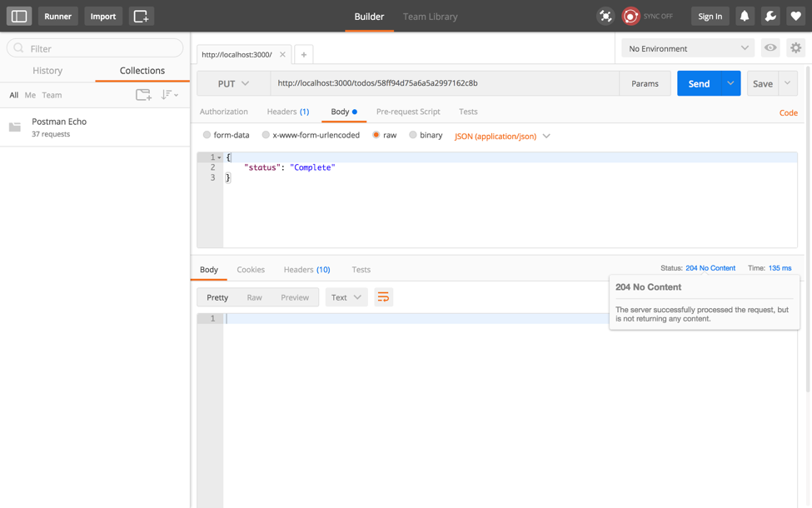The width and height of the screenshot is (812, 508).
Task: Open the request Body tab
Action: pos(344,112)
